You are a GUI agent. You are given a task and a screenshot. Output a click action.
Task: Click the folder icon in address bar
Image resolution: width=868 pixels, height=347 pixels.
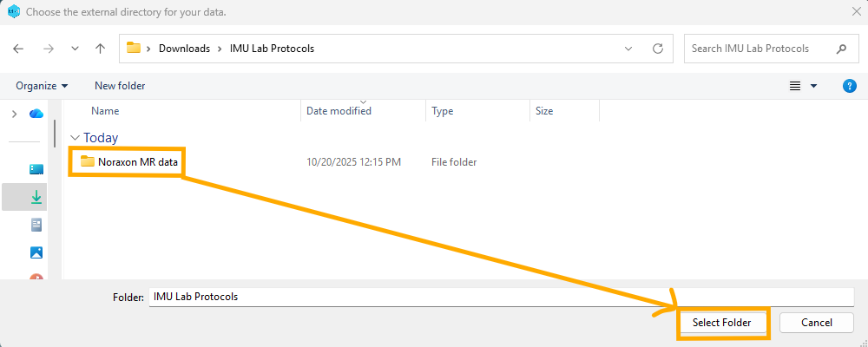point(134,49)
